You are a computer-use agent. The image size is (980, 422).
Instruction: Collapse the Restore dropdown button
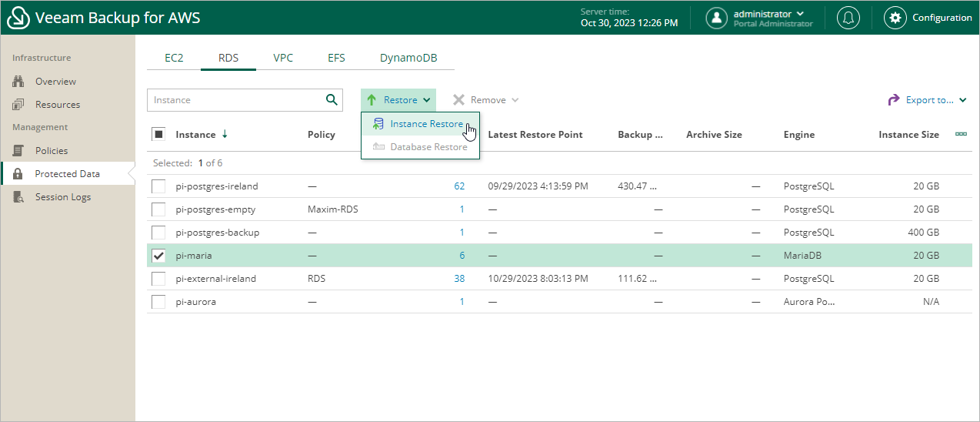(398, 100)
